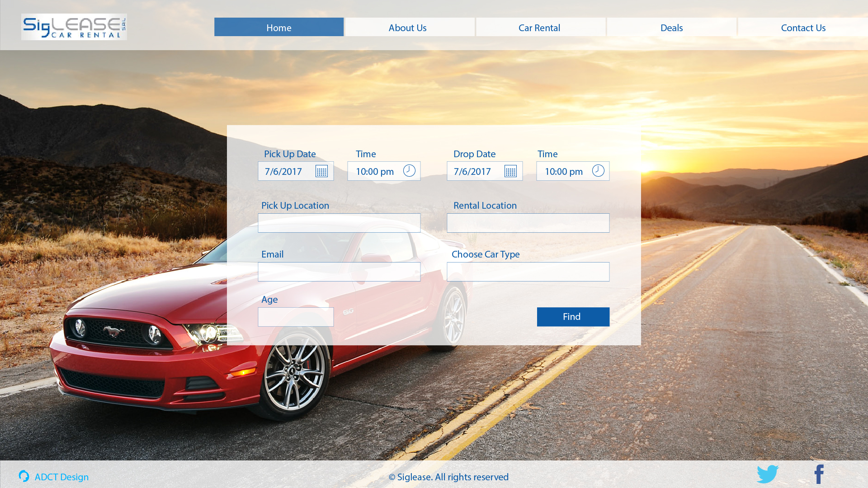The height and width of the screenshot is (488, 868).
Task: Open the Contact Us page
Action: pyautogui.click(x=803, y=28)
